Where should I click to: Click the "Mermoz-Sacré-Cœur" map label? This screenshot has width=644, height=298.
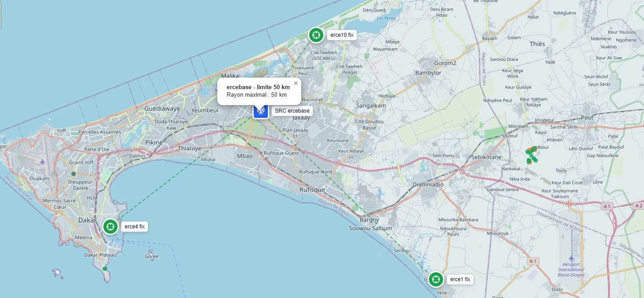click(60, 204)
